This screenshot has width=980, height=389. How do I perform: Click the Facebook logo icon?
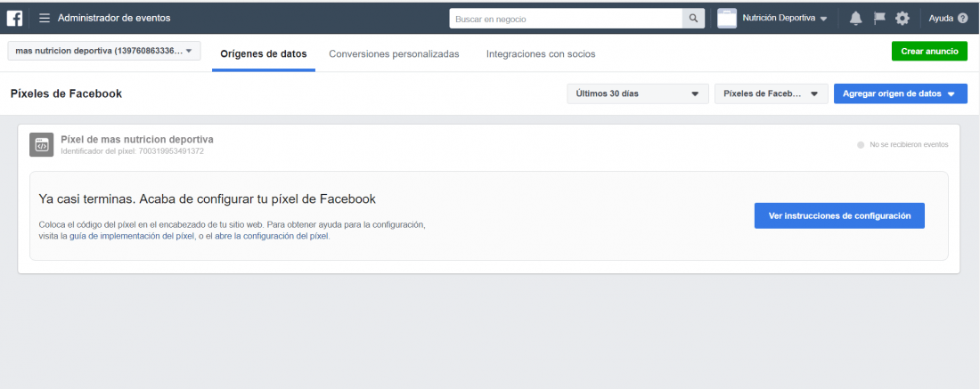[x=15, y=18]
